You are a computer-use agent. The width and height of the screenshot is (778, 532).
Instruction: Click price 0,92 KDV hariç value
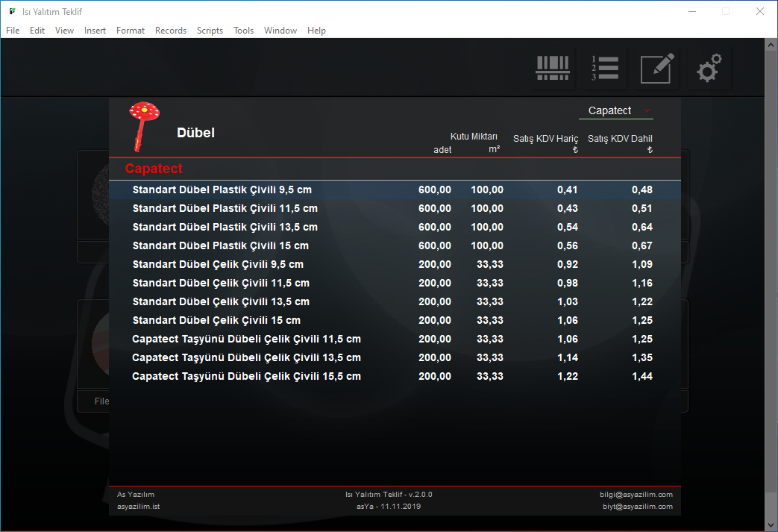567,265
